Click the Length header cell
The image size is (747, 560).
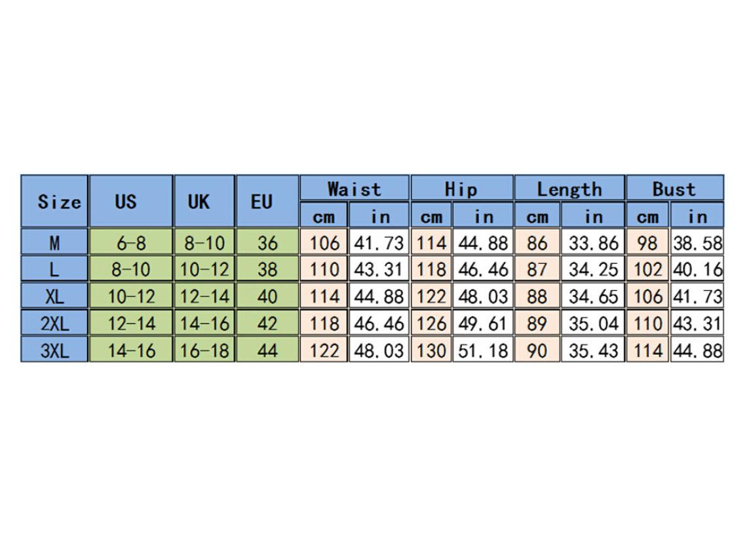pos(569,189)
